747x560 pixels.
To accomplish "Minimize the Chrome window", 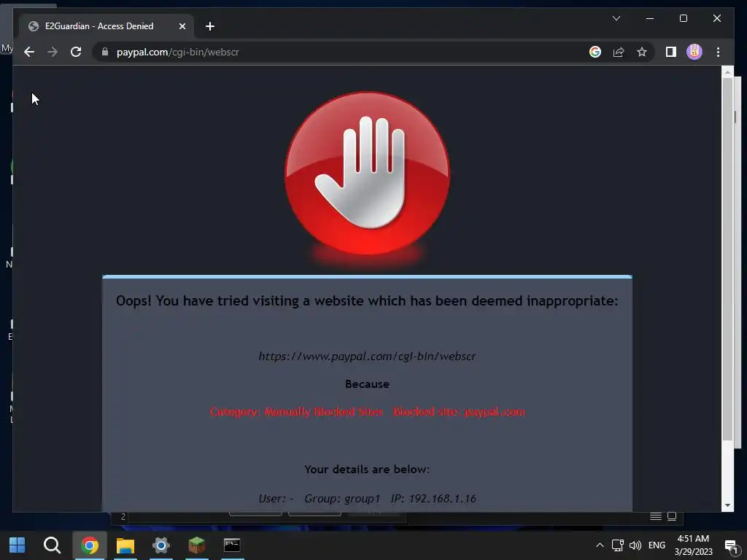I will click(x=650, y=18).
